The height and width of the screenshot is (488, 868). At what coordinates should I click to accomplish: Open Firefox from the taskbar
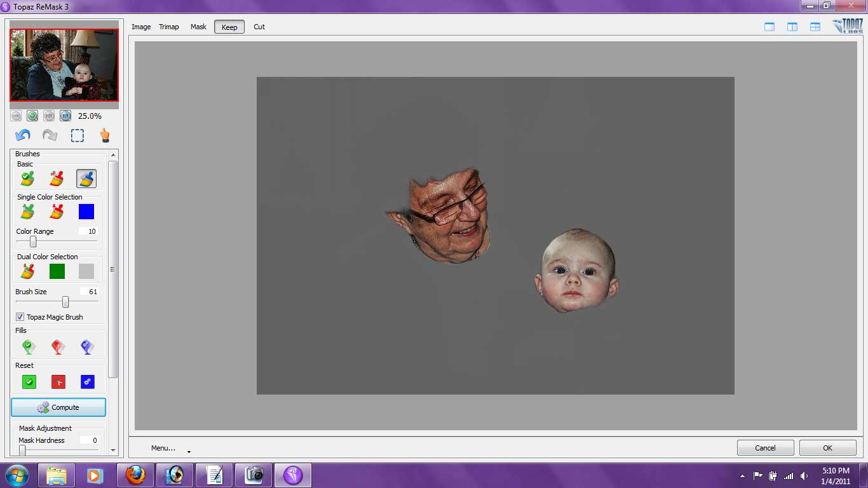(x=135, y=475)
